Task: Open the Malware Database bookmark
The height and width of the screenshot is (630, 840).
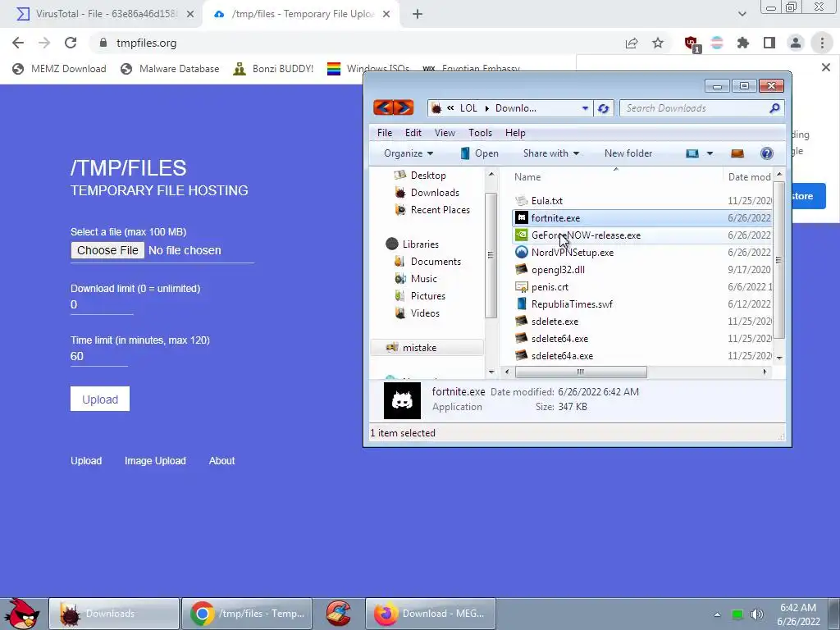Action: tap(170, 69)
